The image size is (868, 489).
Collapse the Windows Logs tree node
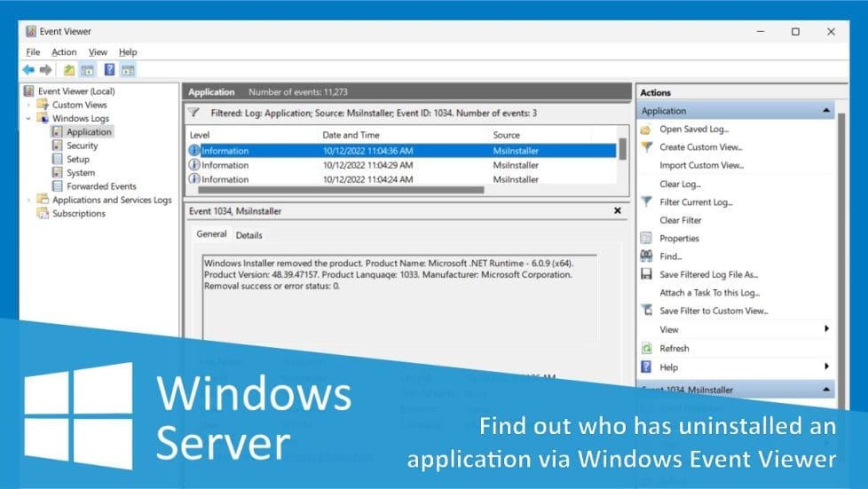(x=28, y=118)
